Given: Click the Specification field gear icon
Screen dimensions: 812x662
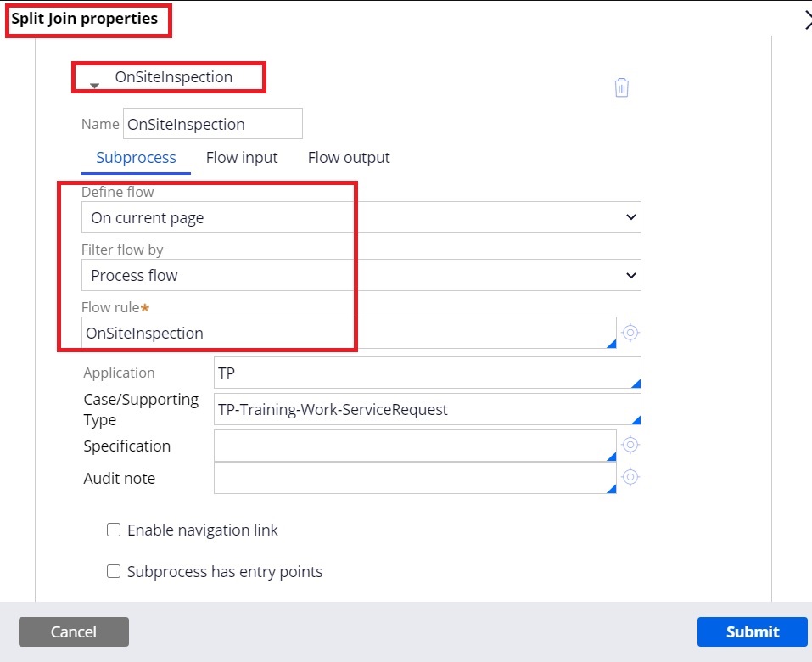Looking at the screenshot, I should click(x=630, y=444).
